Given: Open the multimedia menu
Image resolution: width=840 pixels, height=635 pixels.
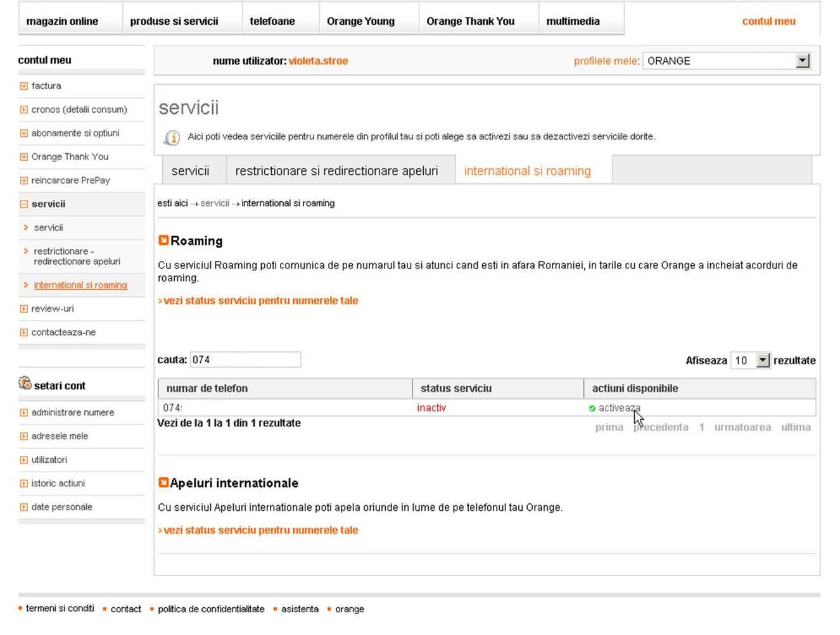Looking at the screenshot, I should 572,20.
